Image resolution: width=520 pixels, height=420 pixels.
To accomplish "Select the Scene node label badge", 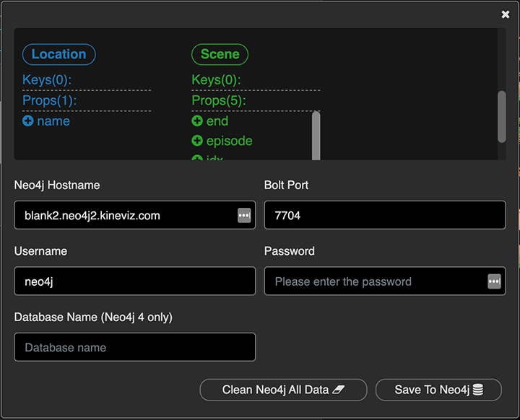I will pos(220,54).
